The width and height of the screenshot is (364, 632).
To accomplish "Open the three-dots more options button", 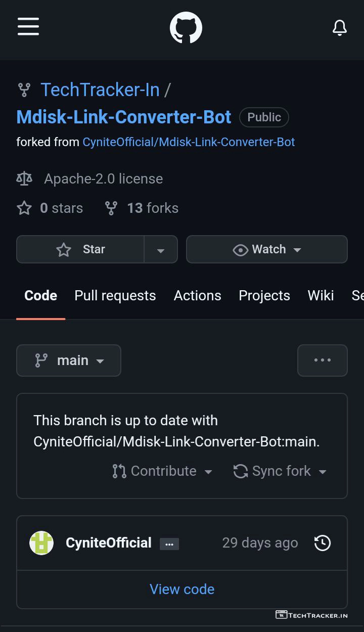I will (323, 360).
